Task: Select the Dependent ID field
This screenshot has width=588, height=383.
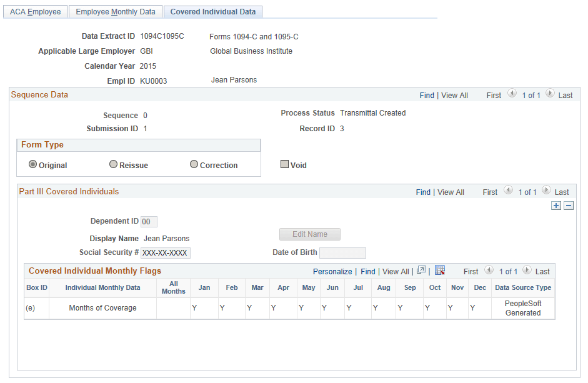Action: (149, 221)
